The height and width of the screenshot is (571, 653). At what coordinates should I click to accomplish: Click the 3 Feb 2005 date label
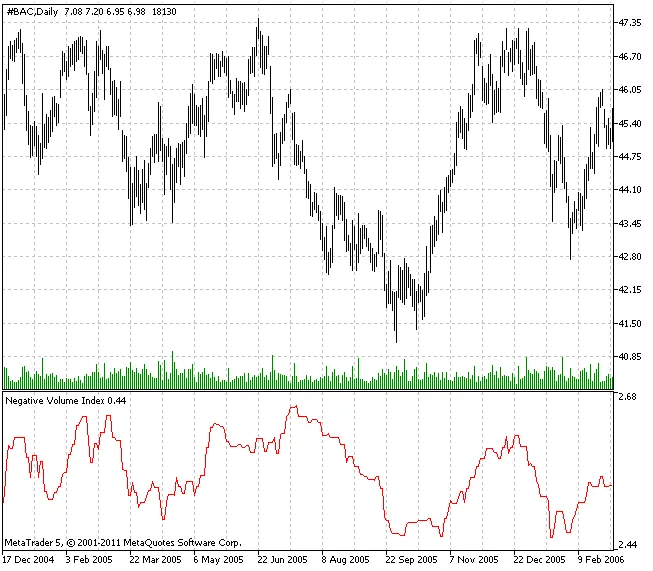tap(91, 561)
